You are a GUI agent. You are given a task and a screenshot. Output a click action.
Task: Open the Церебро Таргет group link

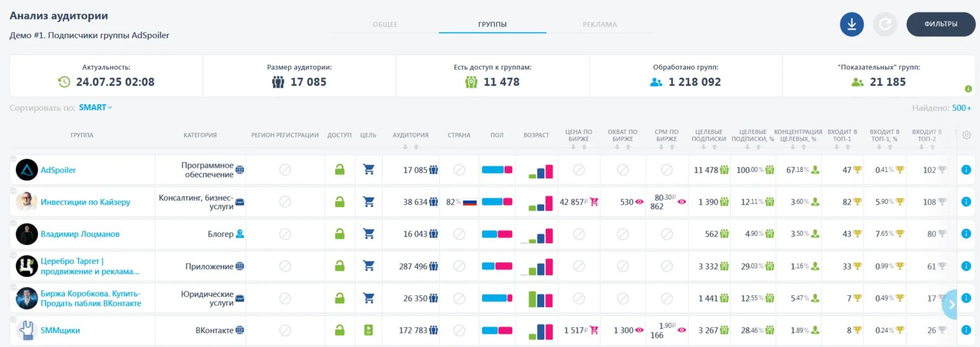point(90,266)
